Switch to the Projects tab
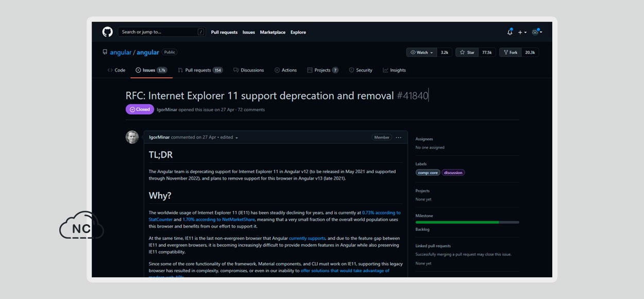 click(323, 70)
